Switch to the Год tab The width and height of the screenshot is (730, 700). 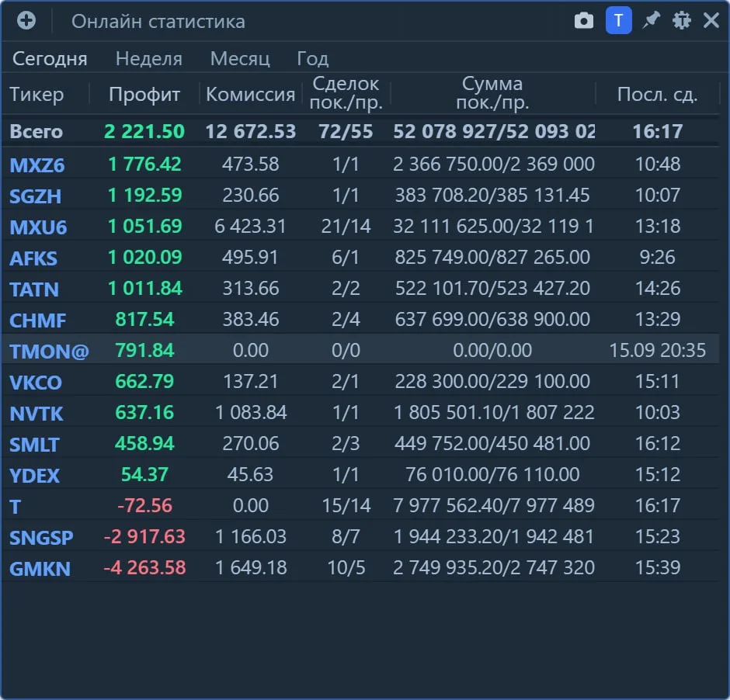(x=313, y=59)
